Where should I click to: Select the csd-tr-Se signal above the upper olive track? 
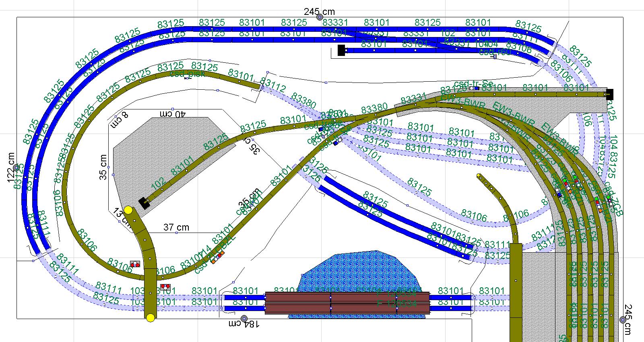coord(473,88)
